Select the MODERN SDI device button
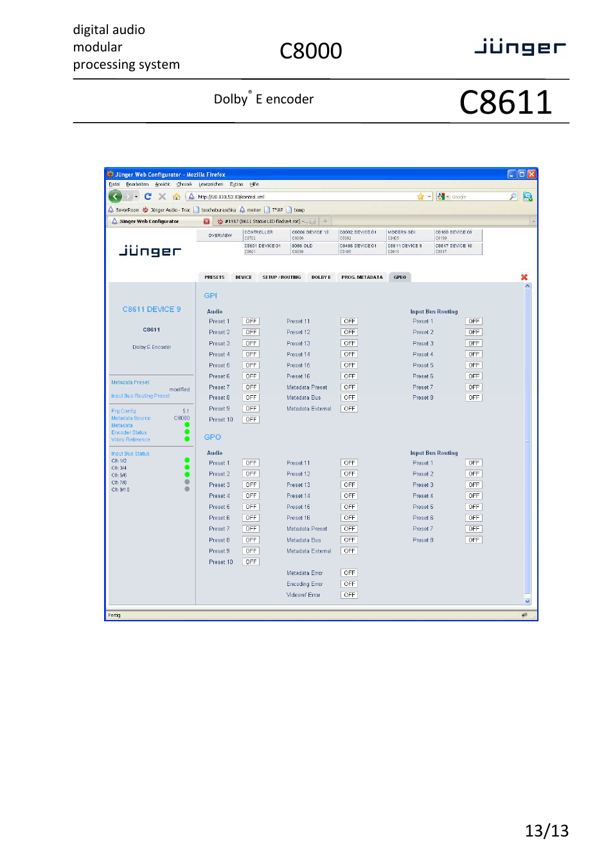This screenshot has width=613, height=868. click(x=410, y=235)
